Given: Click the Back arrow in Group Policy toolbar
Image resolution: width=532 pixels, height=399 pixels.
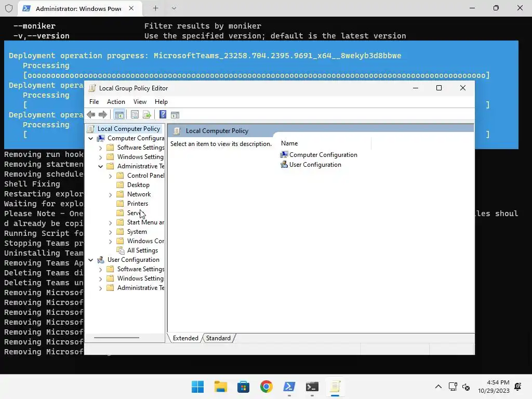Looking at the screenshot, I should tap(91, 115).
